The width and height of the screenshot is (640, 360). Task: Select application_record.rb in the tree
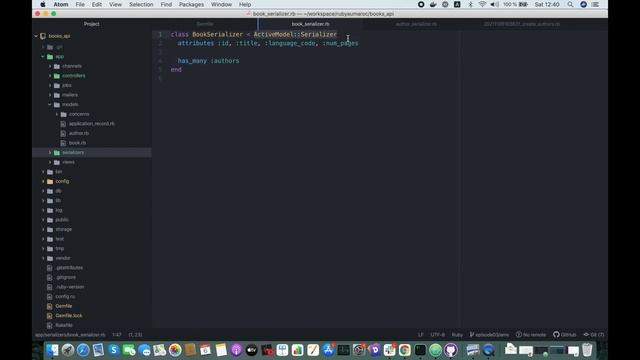click(x=92, y=124)
